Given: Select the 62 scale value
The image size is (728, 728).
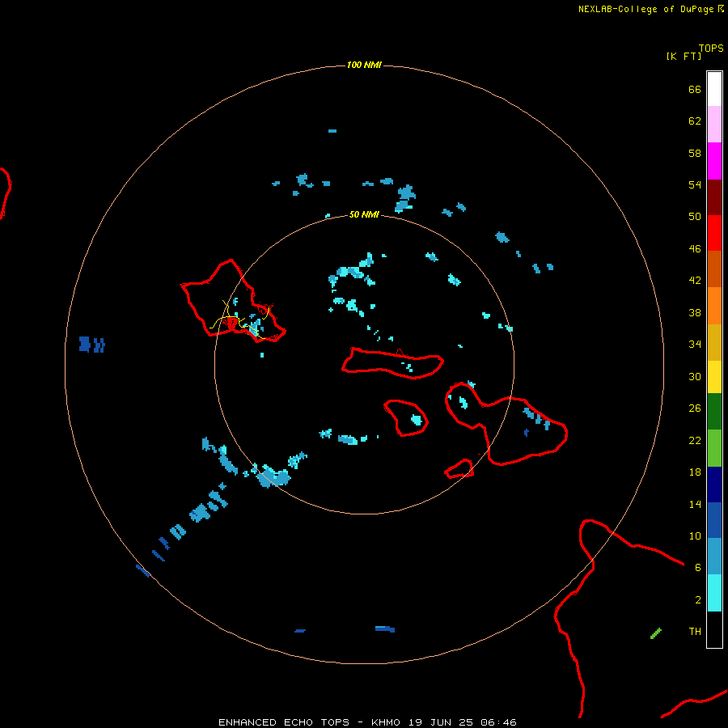Looking at the screenshot, I should click(695, 121).
